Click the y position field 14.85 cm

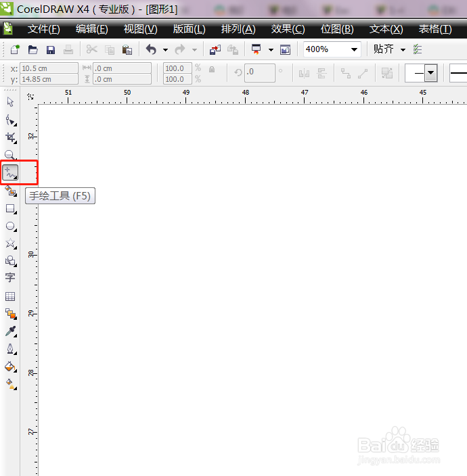(x=49, y=79)
